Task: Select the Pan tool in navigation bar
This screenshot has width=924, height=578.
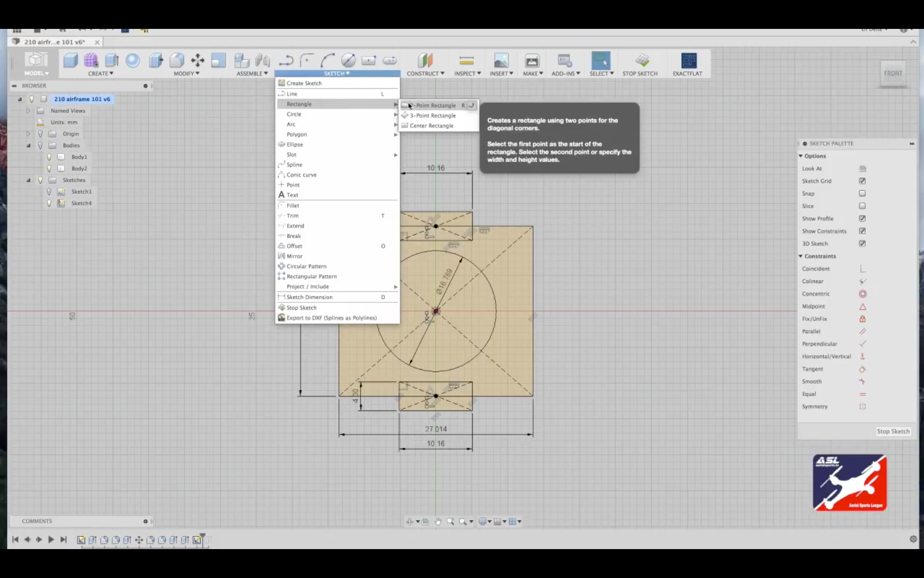Action: click(438, 521)
